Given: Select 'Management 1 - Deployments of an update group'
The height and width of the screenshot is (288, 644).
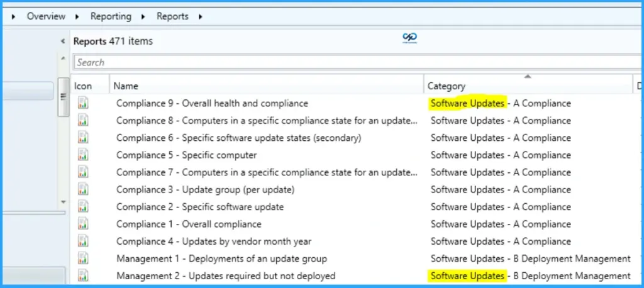Looking at the screenshot, I should [x=222, y=259].
